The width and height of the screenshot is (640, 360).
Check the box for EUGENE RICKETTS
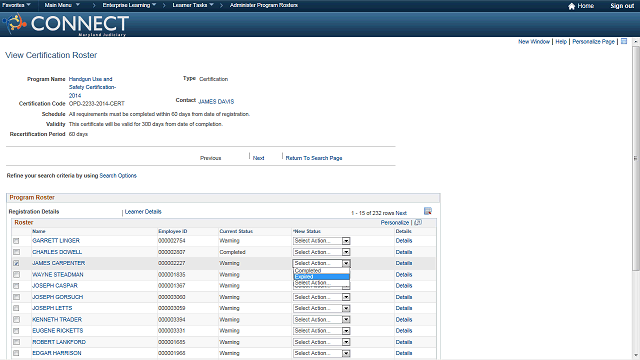pos(16,331)
